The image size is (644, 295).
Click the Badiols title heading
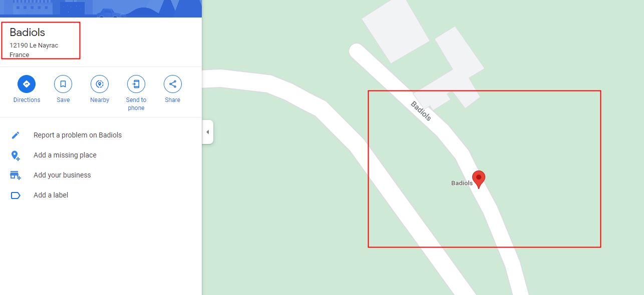27,32
